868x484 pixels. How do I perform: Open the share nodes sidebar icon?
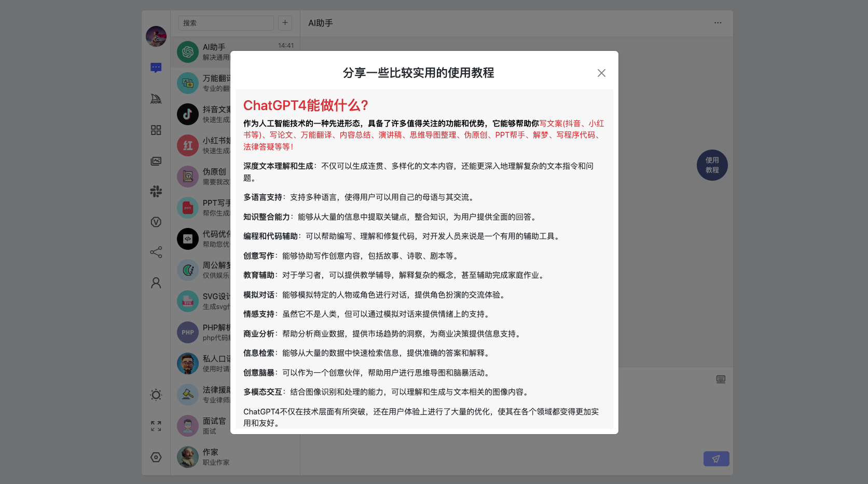click(156, 252)
